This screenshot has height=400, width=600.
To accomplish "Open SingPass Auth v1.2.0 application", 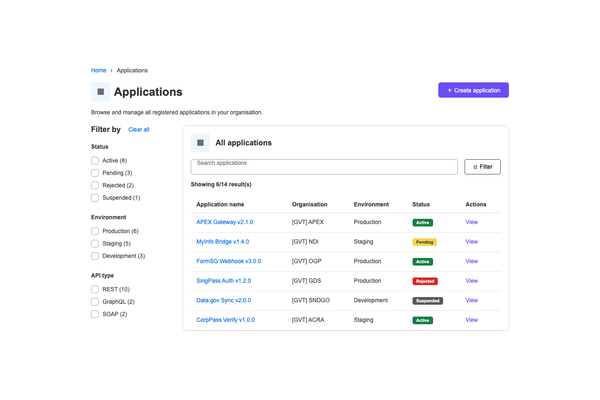I will click(x=223, y=281).
